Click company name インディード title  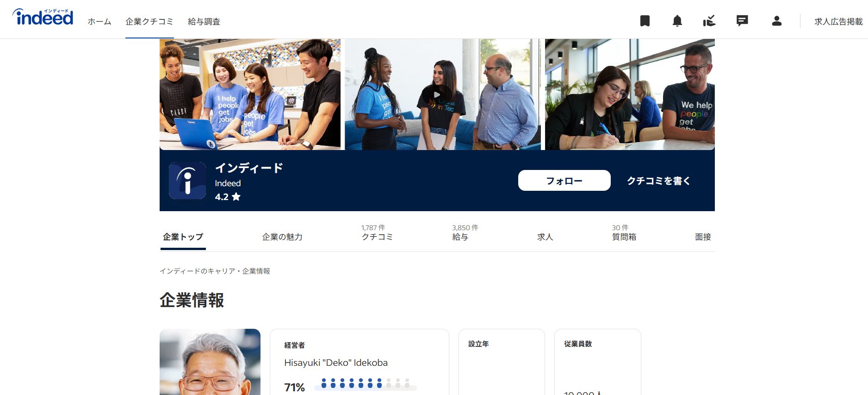pos(249,168)
